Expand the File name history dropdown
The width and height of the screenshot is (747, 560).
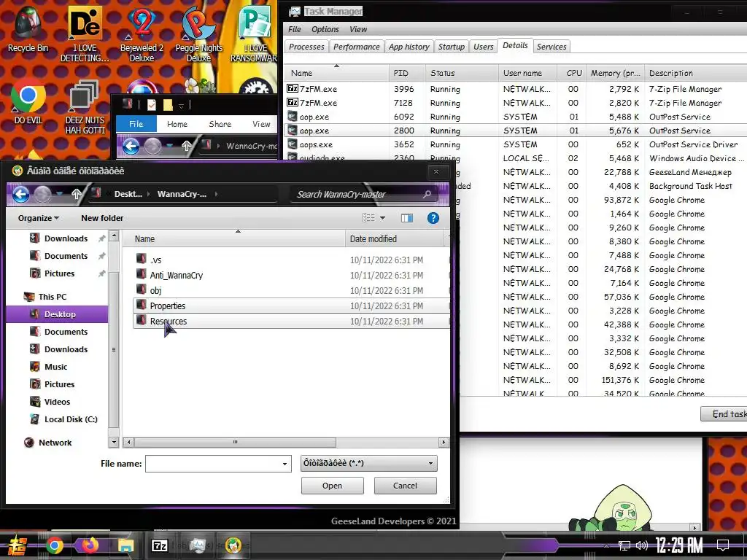tap(285, 463)
